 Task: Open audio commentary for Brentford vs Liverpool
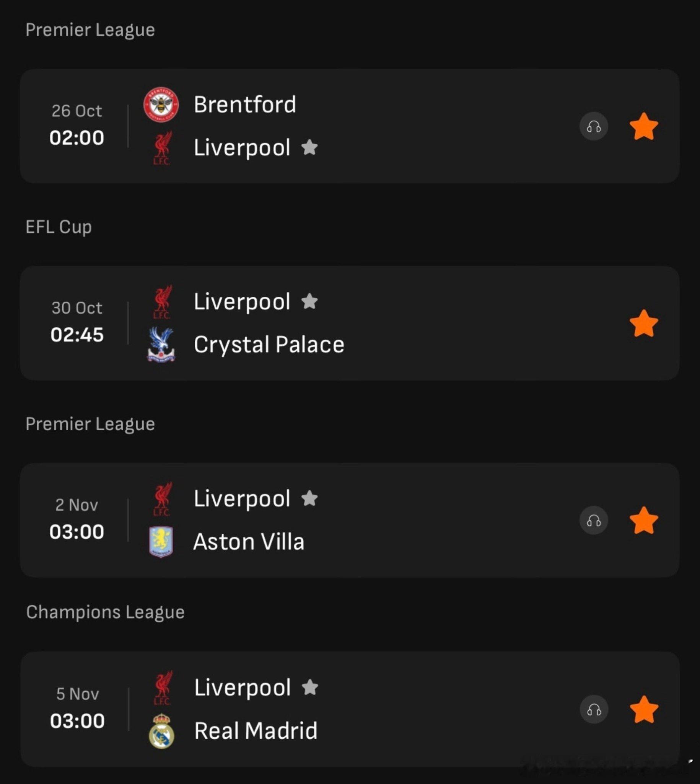593,126
